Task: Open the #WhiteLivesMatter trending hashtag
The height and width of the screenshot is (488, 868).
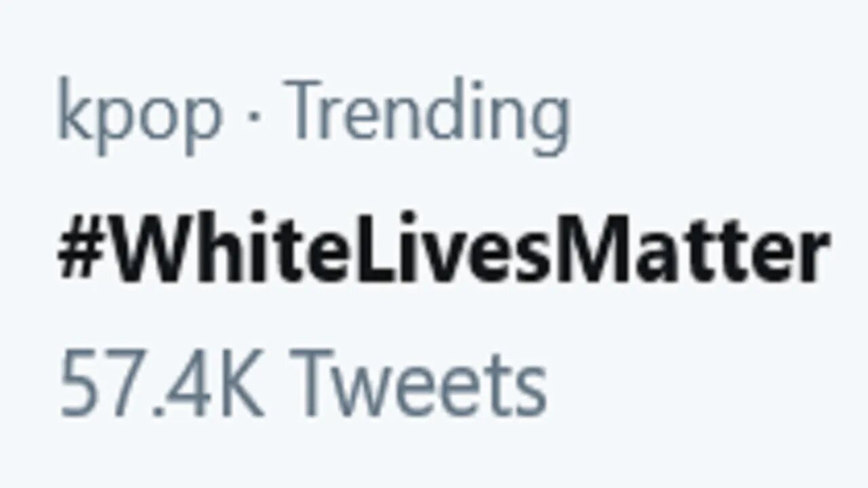Action: click(442, 252)
